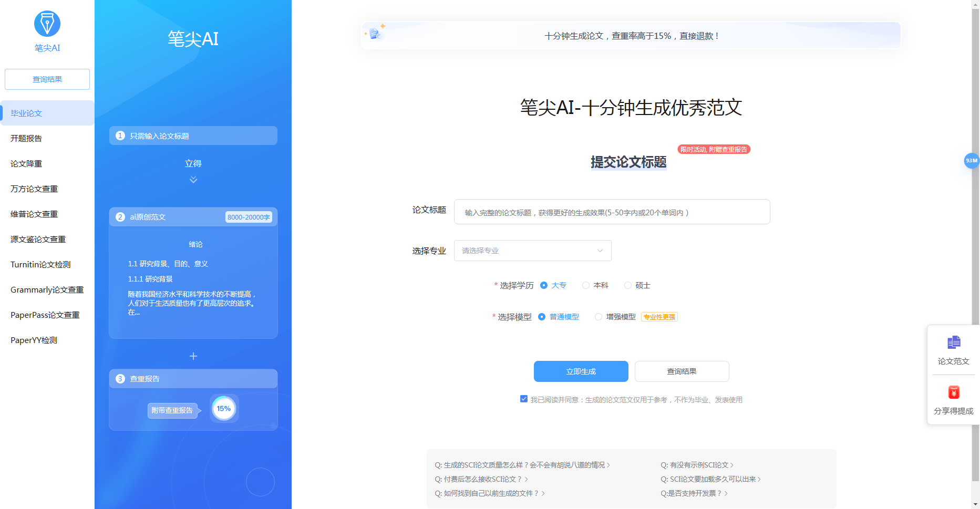This screenshot has height=509, width=980.
Task: Click the red envelope 分享得提成 icon
Action: 954,392
